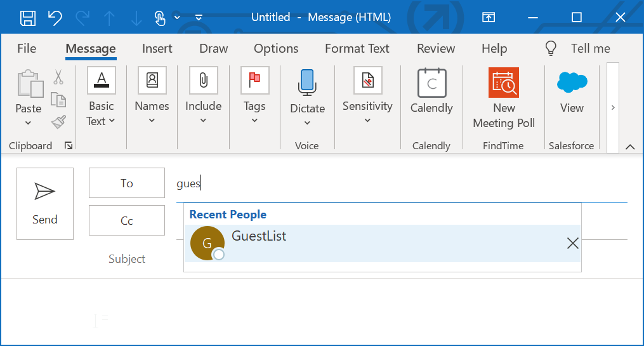This screenshot has height=346, width=644.
Task: Start Dictate with the microphone icon
Action: tap(307, 83)
